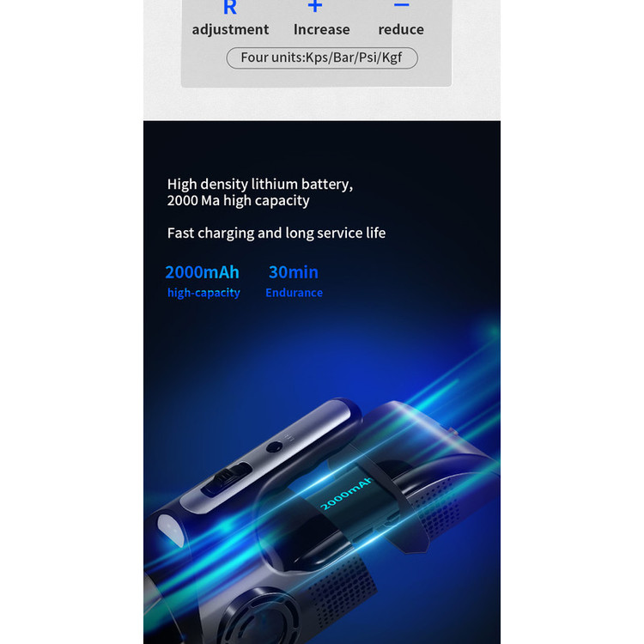This screenshot has width=644, height=644.
Task: Click the LED flashlight lens on device
Action: pos(171,529)
